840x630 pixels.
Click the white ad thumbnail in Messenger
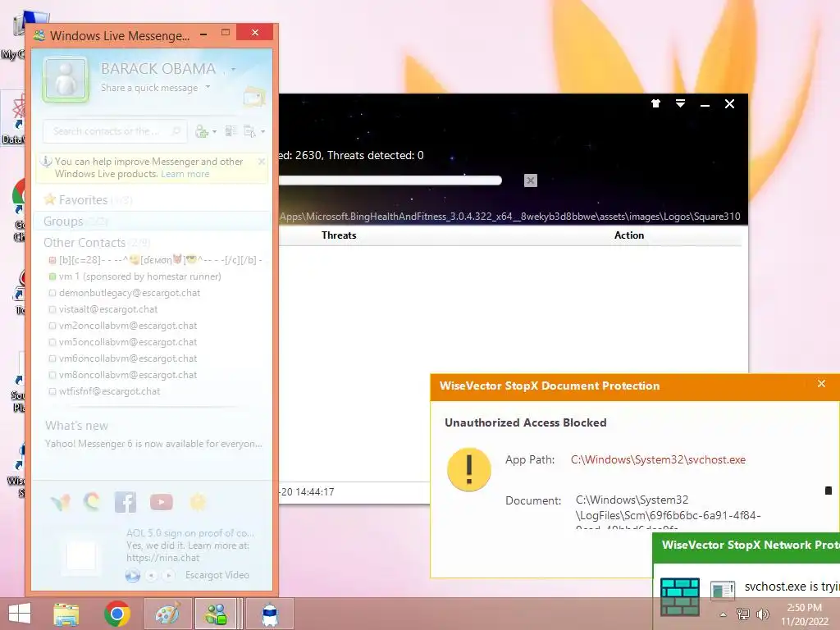(81, 555)
